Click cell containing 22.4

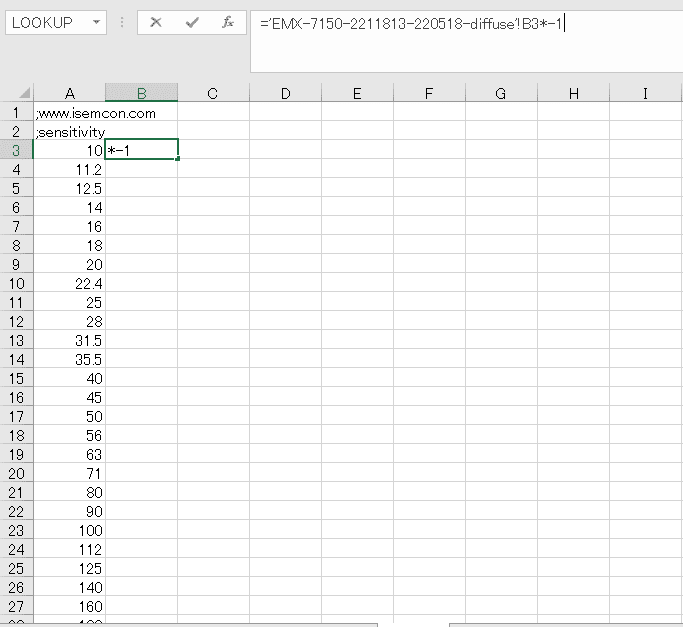[69, 283]
